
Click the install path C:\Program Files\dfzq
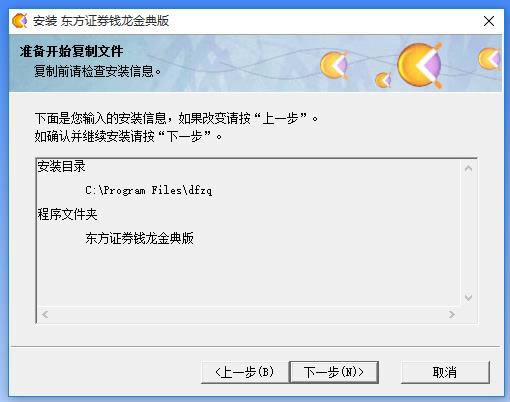tap(148, 190)
